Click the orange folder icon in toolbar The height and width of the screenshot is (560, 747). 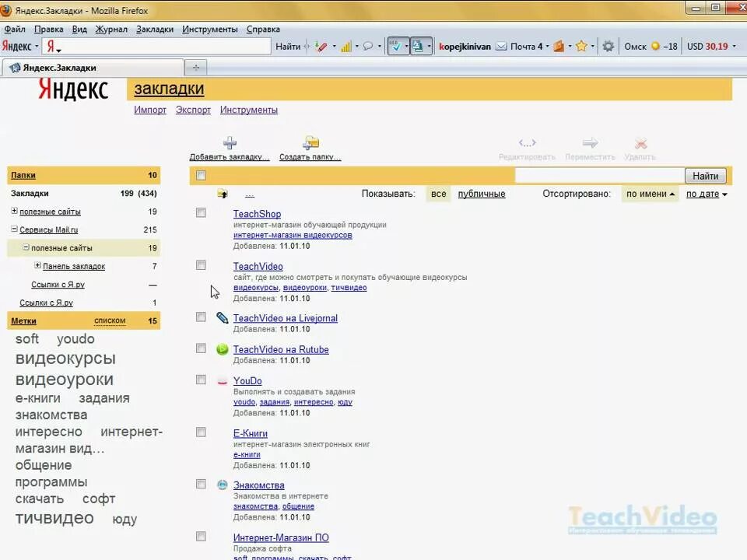click(x=559, y=46)
